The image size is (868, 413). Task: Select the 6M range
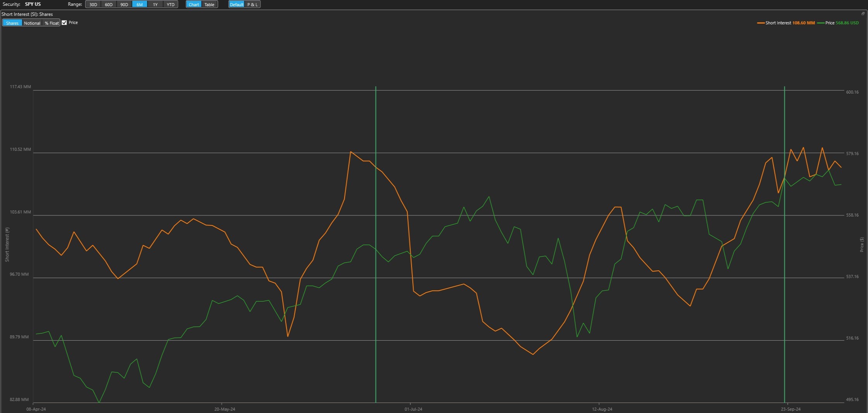(140, 5)
